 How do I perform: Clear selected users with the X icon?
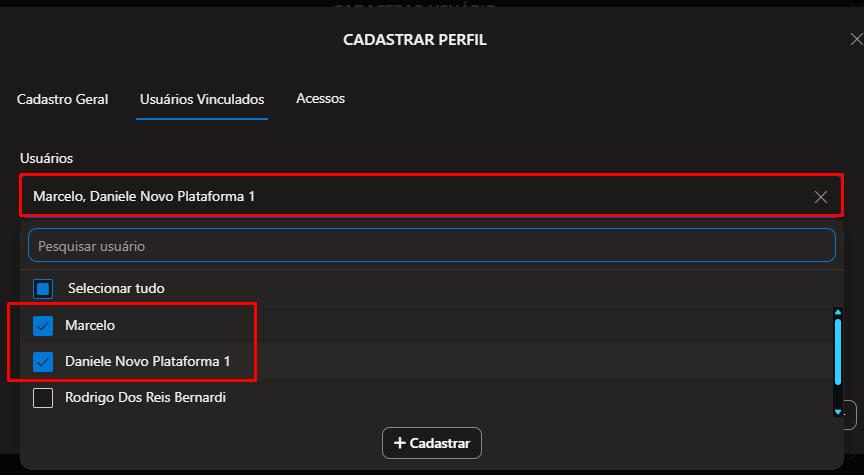[821, 197]
